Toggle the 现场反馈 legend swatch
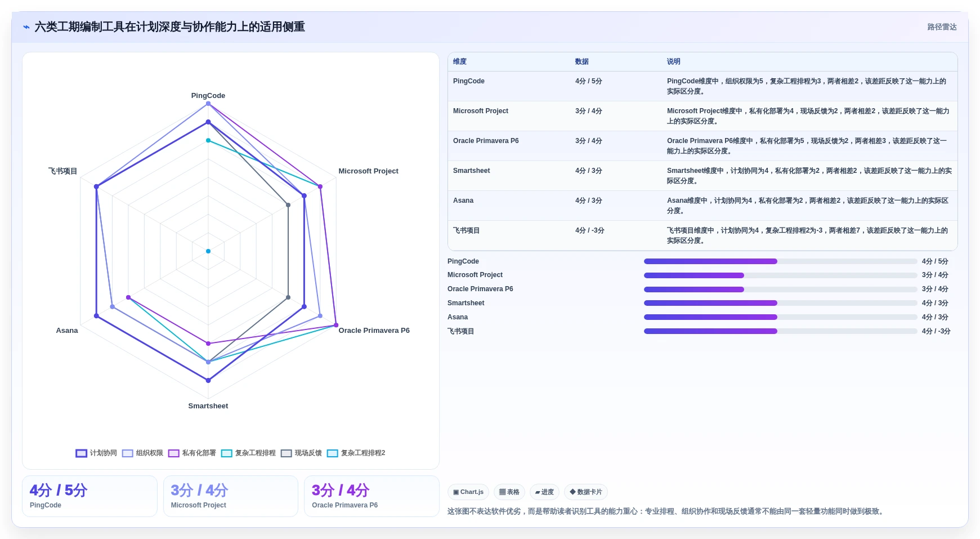 pos(287,453)
